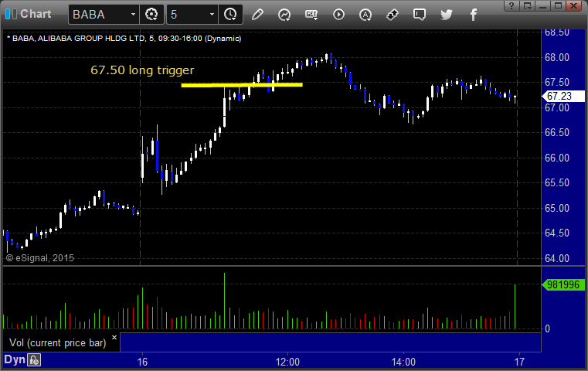The image size is (588, 371).
Task: Click the Vol (current price bar) label
Action: click(58, 343)
